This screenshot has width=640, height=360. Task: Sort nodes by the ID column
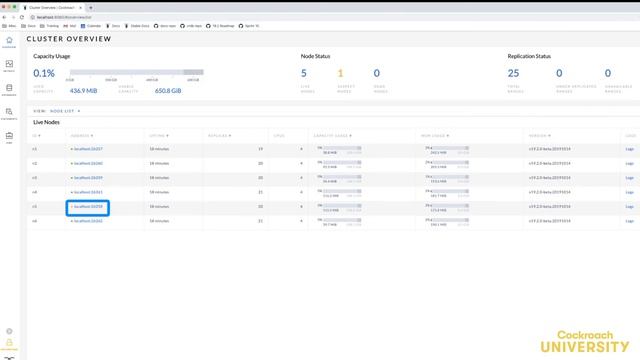click(x=36, y=136)
